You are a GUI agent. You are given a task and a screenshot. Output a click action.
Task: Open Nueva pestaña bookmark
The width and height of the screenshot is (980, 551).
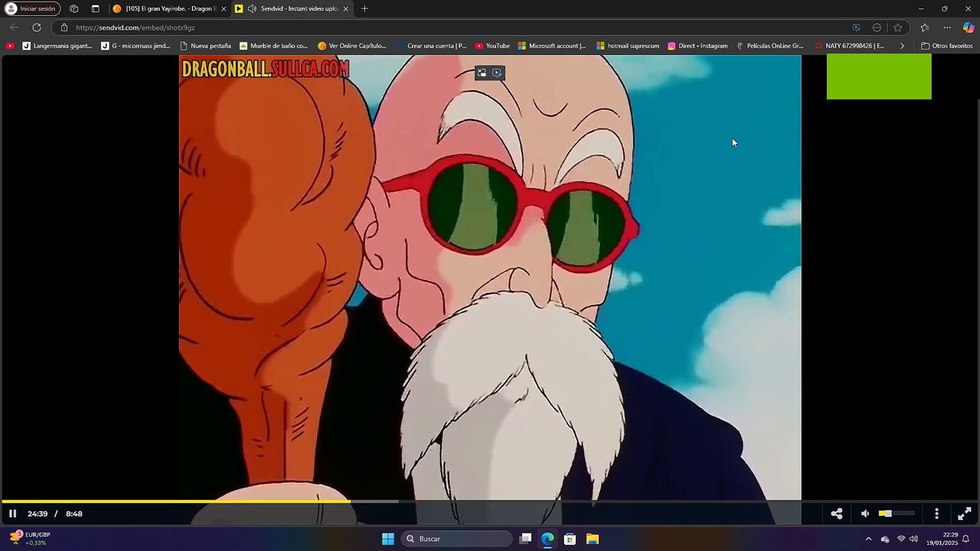(205, 46)
